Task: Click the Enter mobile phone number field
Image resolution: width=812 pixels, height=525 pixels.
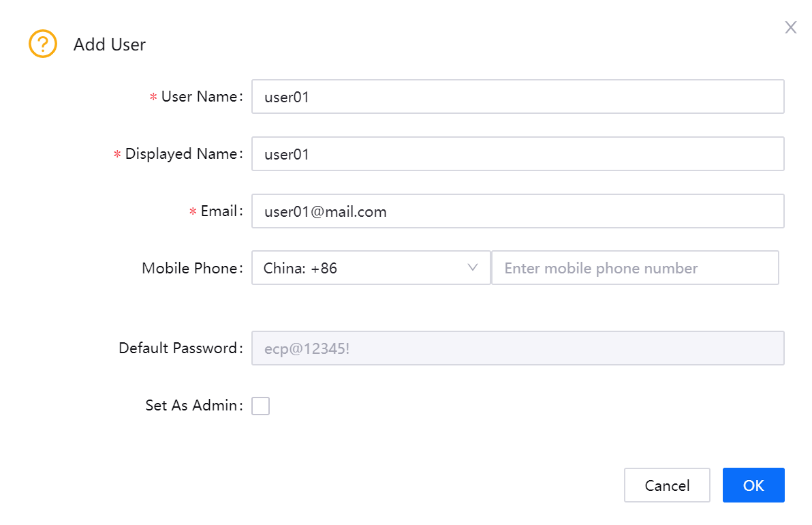Action: pyautogui.click(x=634, y=268)
